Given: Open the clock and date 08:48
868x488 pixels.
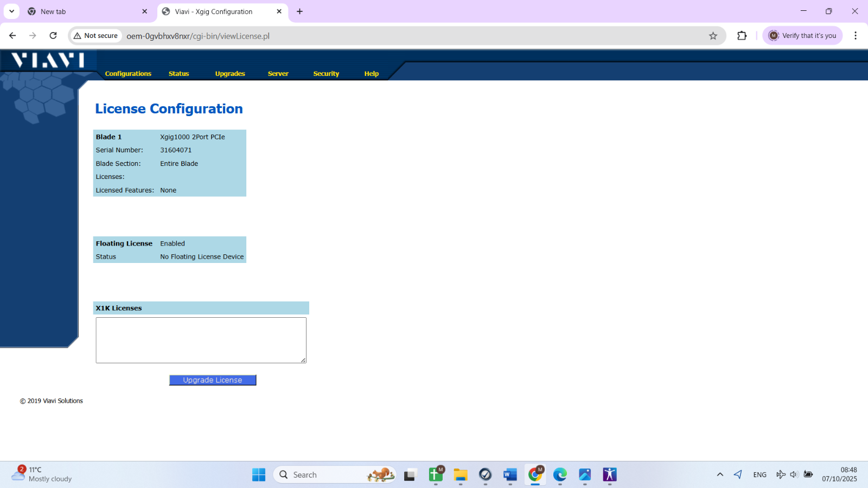Looking at the screenshot, I should point(840,474).
